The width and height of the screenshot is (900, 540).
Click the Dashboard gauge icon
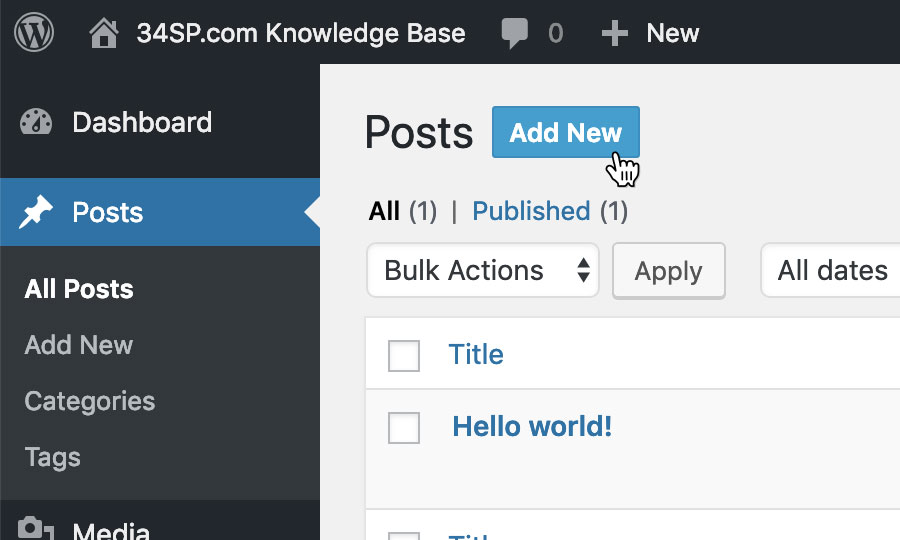point(36,122)
